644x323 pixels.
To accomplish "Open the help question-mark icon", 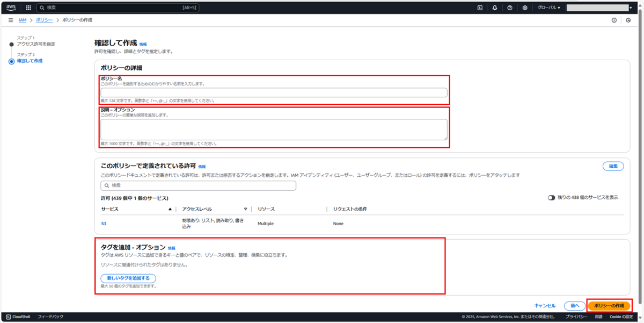I will coord(510,8).
